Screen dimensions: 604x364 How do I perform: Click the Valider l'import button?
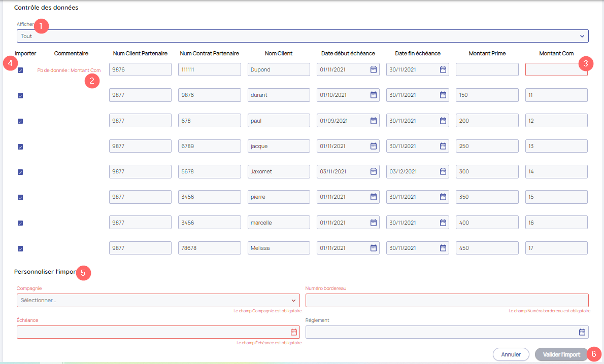point(561,354)
